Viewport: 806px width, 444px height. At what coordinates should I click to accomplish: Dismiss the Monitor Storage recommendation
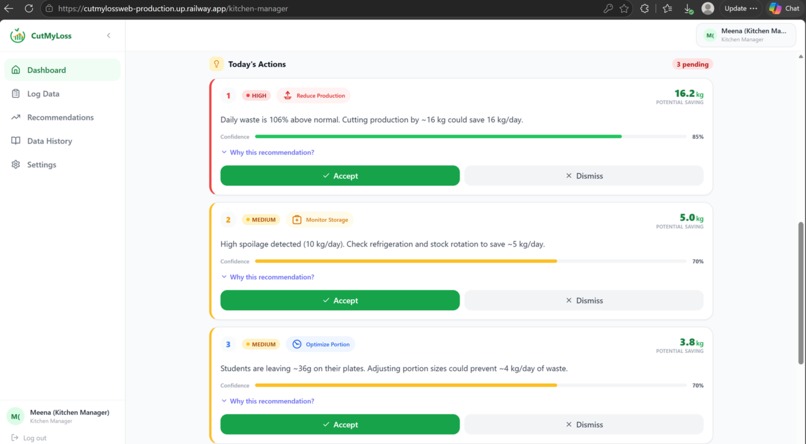pos(584,300)
